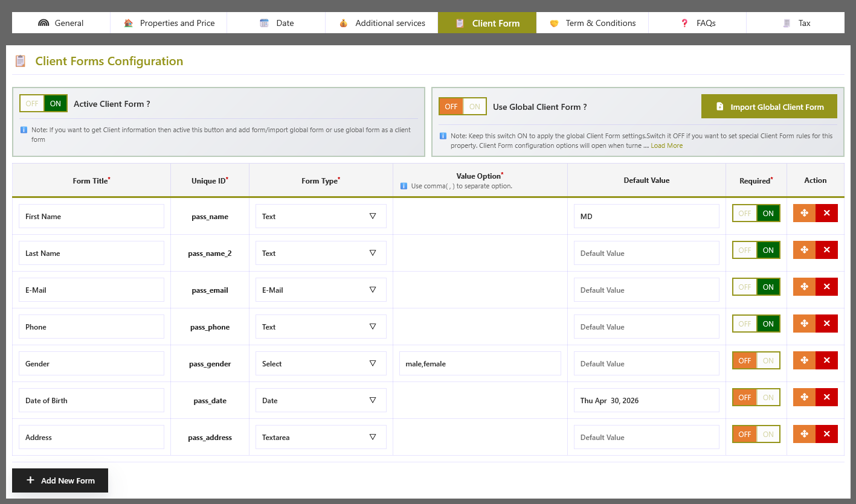Click unique ID text pass_name_2
856x504 pixels.
[210, 254]
